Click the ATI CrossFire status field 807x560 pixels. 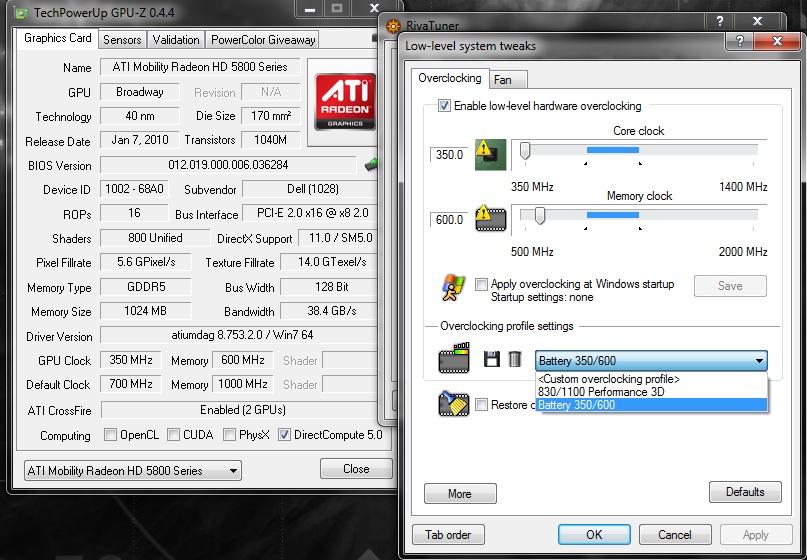(239, 410)
